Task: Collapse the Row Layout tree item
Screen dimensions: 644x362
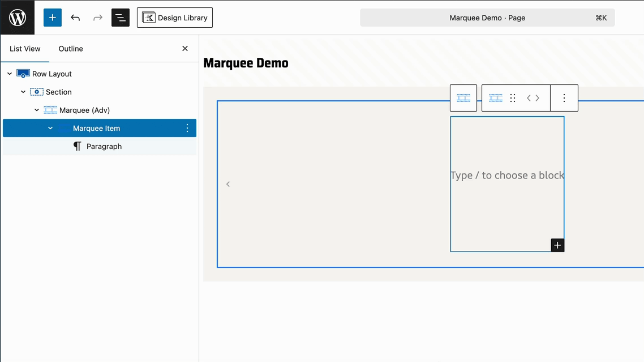Action: tap(9, 74)
